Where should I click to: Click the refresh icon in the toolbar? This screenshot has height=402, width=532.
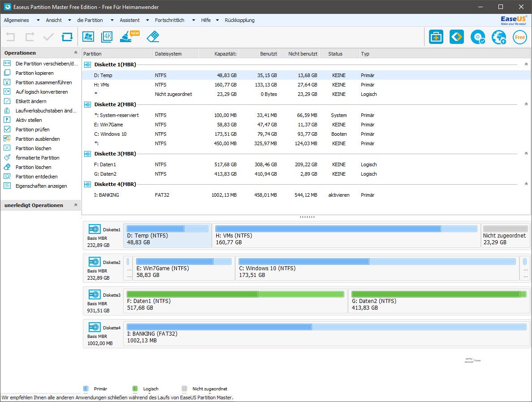point(67,37)
